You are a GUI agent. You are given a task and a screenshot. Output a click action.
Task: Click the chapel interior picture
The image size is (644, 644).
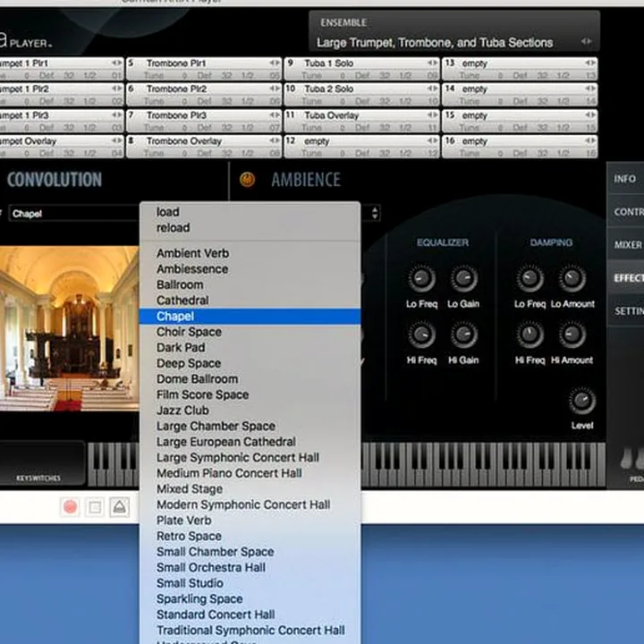coord(69,328)
